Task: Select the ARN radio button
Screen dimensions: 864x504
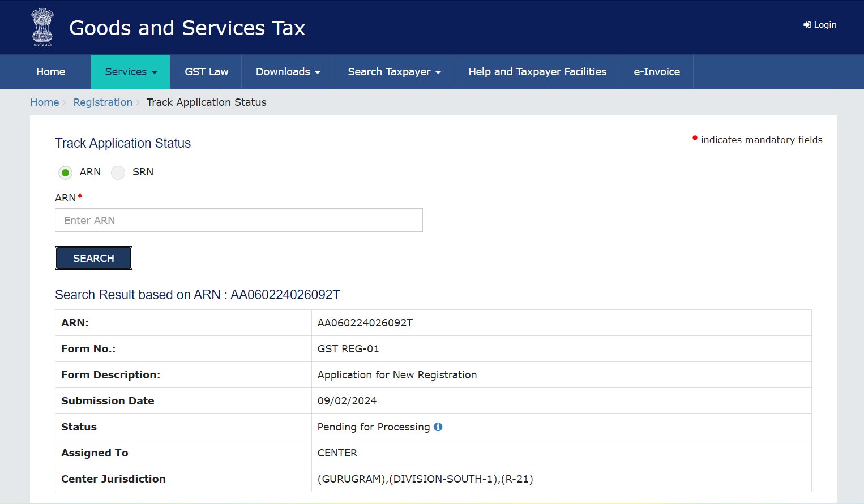Action: (66, 173)
